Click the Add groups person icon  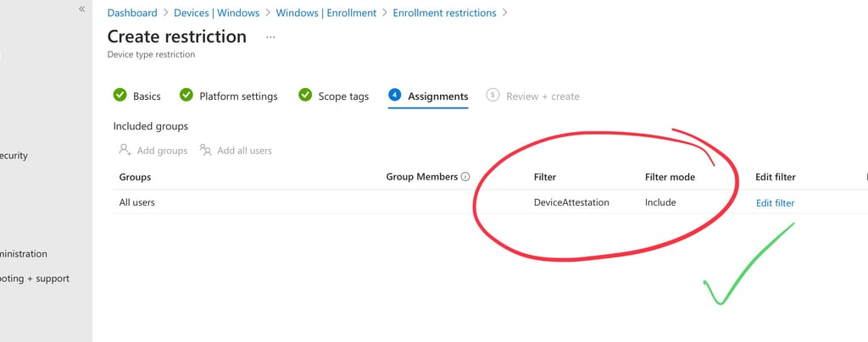pyautogui.click(x=125, y=150)
